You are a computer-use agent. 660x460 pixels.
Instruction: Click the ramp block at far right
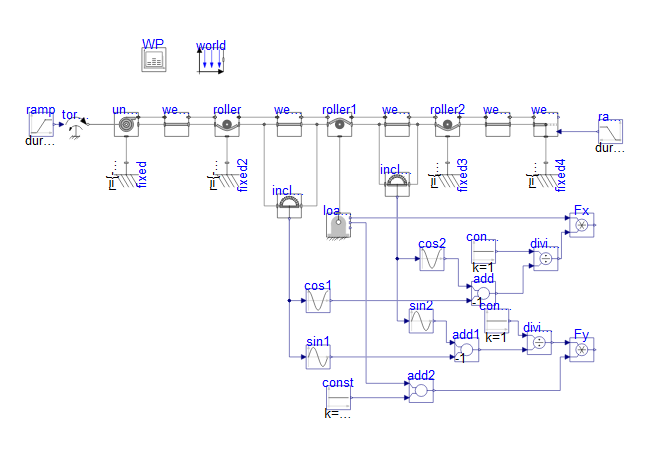point(611,130)
